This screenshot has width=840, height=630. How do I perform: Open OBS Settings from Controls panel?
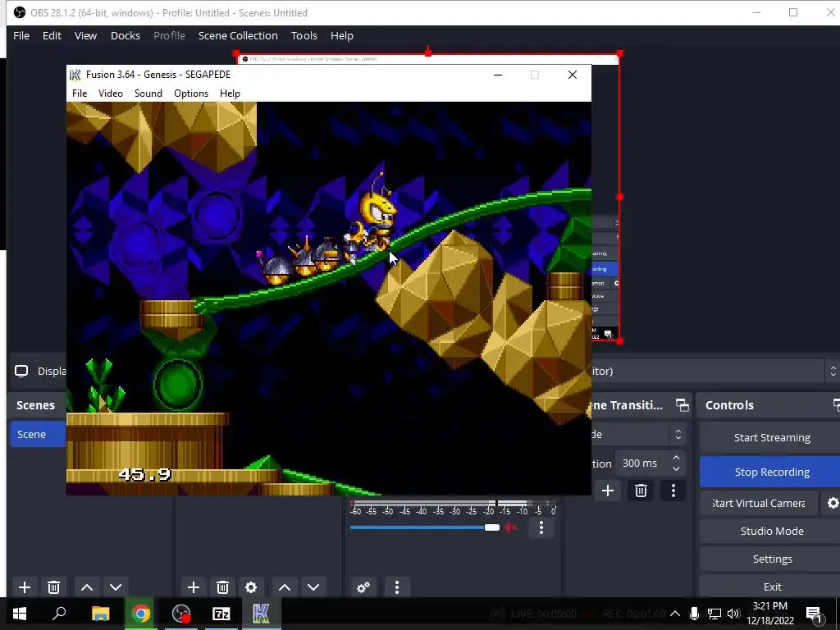pos(772,559)
